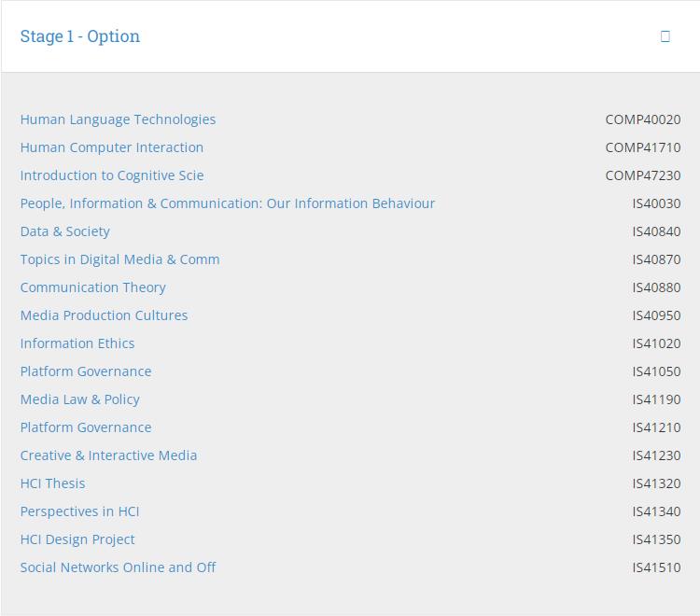Select Introduction to Cognitive Scie link
This screenshot has height=616, width=700.
[112, 175]
